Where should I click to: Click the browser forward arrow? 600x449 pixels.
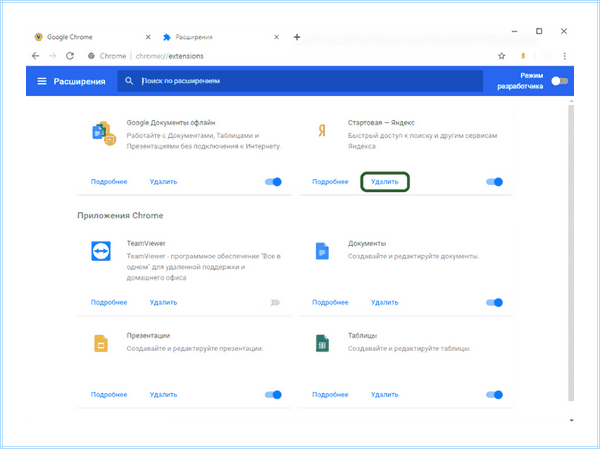click(52, 56)
